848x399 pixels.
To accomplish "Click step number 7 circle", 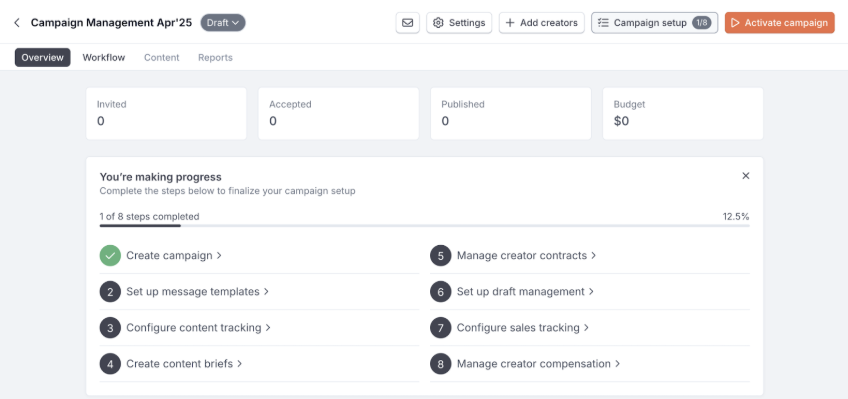I will [441, 328].
